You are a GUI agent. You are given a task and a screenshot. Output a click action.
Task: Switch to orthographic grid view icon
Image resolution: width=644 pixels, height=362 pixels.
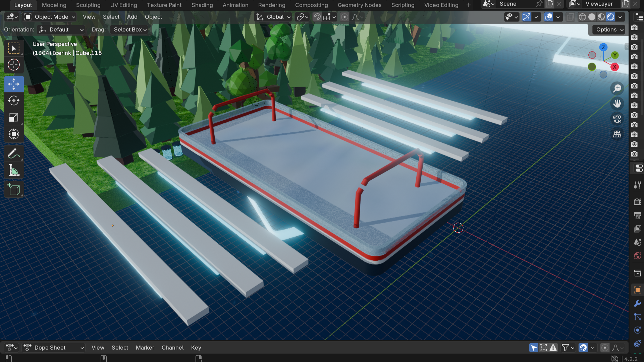coord(617,134)
